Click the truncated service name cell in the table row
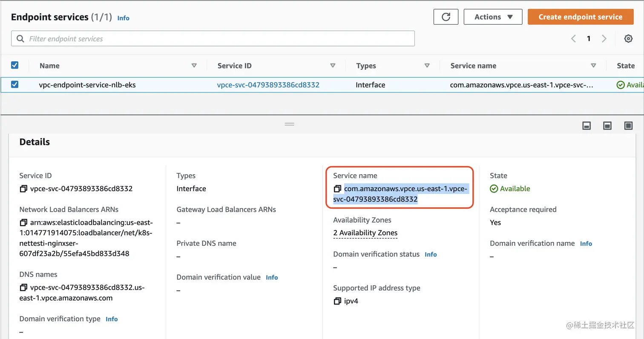 521,85
